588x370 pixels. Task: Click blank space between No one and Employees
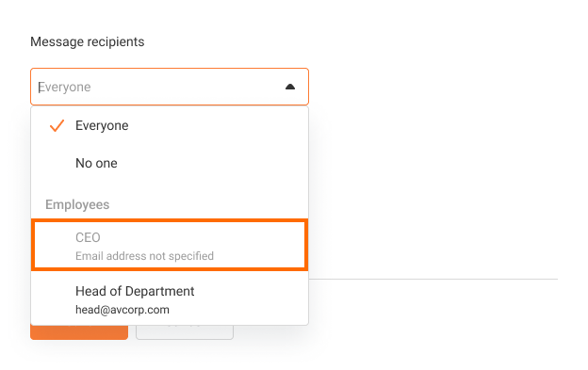170,188
